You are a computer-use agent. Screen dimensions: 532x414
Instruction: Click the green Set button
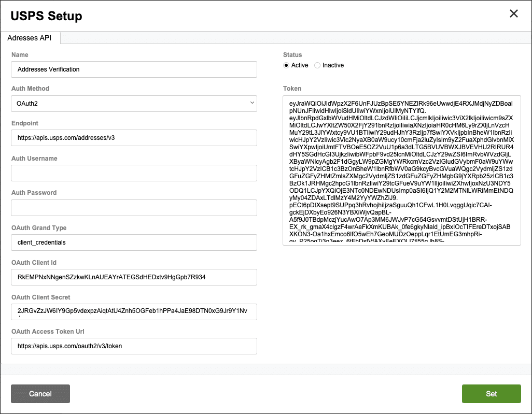click(491, 394)
